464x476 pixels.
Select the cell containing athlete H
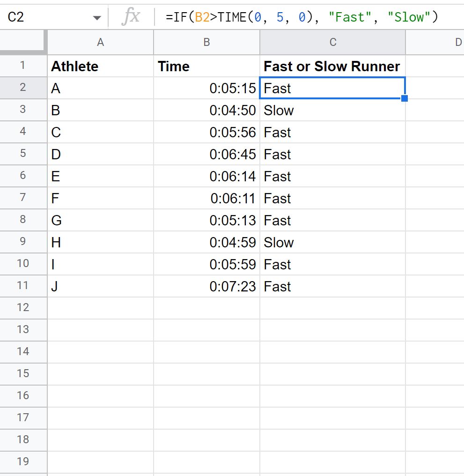(100, 242)
